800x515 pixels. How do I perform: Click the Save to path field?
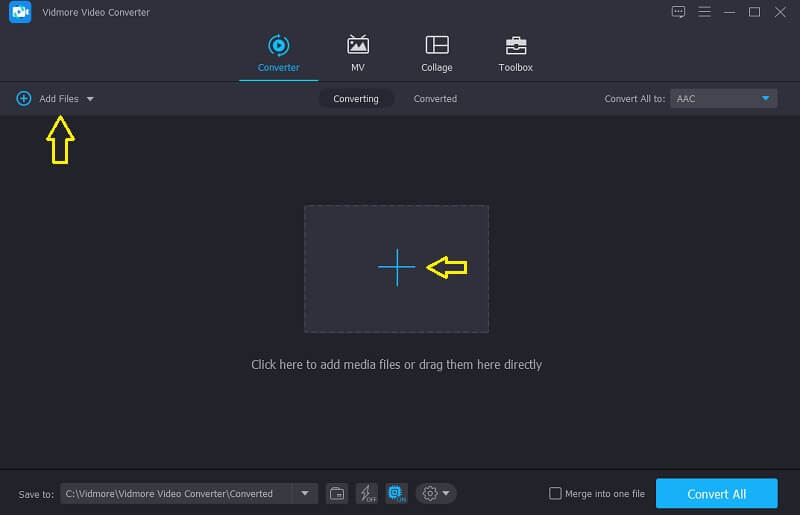click(176, 493)
